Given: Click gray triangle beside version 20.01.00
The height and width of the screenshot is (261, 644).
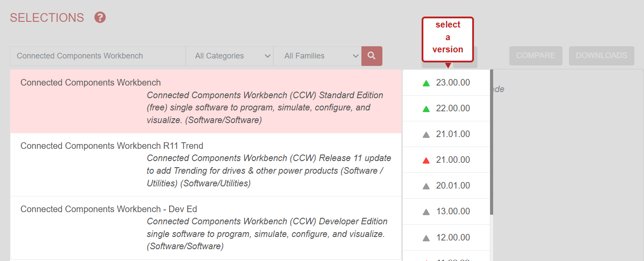Looking at the screenshot, I should pyautogui.click(x=426, y=186).
